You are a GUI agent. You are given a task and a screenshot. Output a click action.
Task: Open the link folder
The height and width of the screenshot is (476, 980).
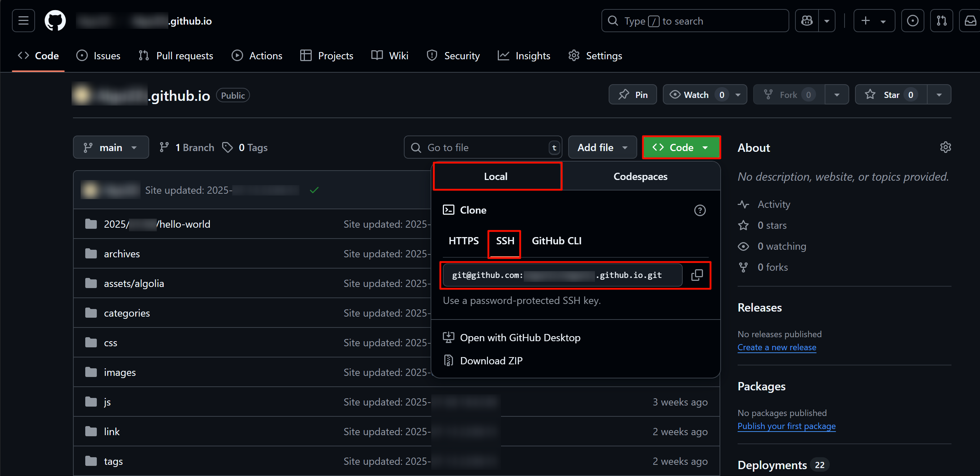[112, 432]
